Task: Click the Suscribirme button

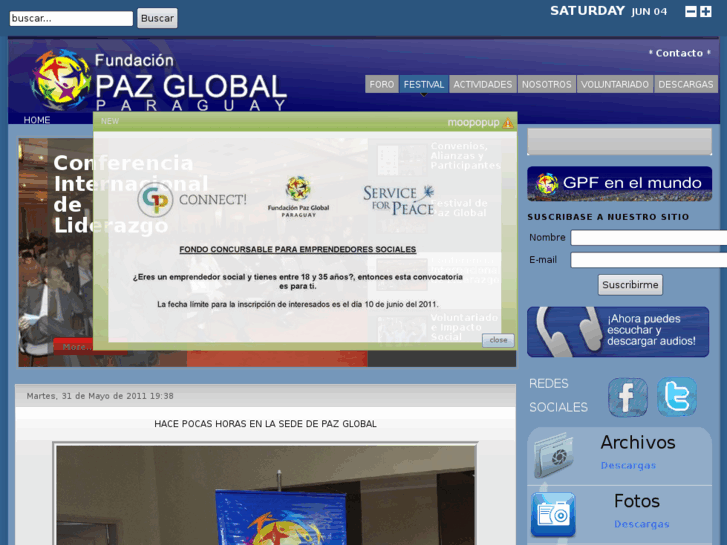Action: 630,285
